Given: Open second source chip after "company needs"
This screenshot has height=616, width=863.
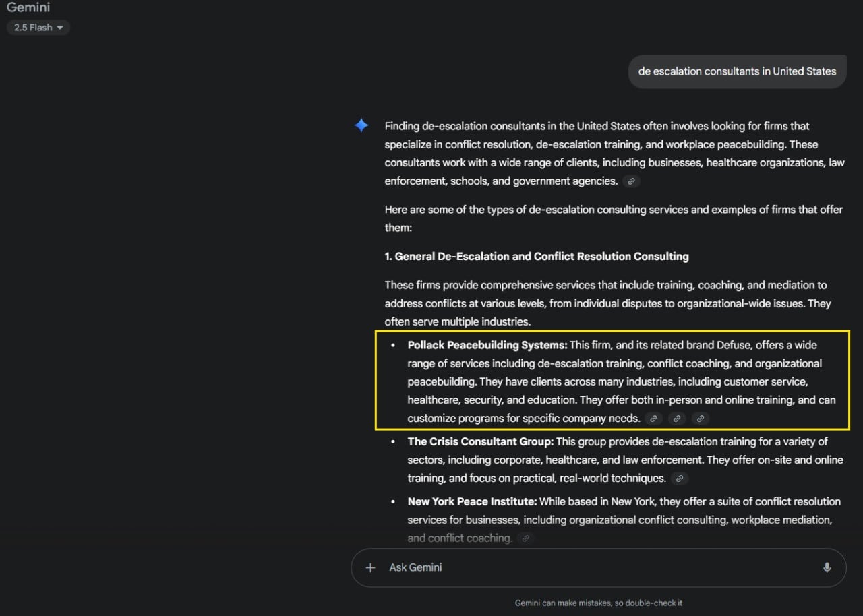Looking at the screenshot, I should click(x=677, y=419).
